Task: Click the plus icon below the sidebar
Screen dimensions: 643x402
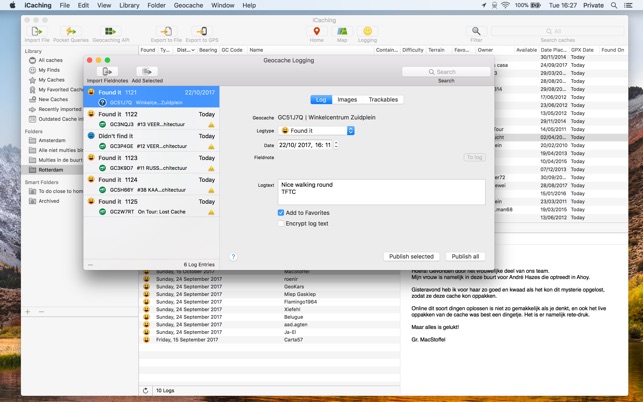Action: [28, 312]
